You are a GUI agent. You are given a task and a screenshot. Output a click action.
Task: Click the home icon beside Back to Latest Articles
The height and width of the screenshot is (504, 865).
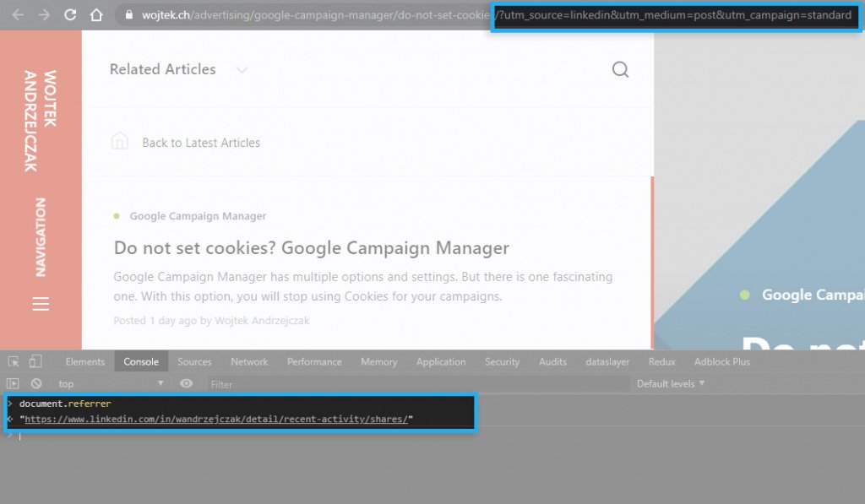coord(120,141)
